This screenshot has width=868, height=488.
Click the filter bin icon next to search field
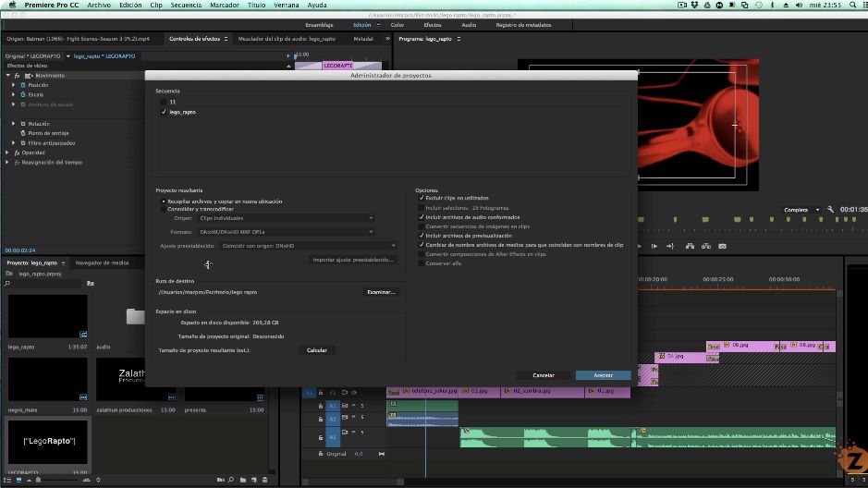[91, 284]
